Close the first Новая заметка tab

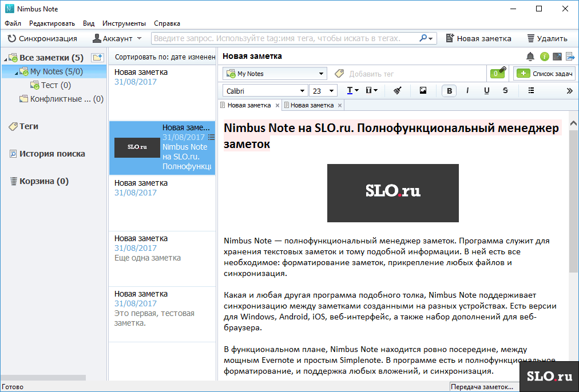pyautogui.click(x=277, y=106)
